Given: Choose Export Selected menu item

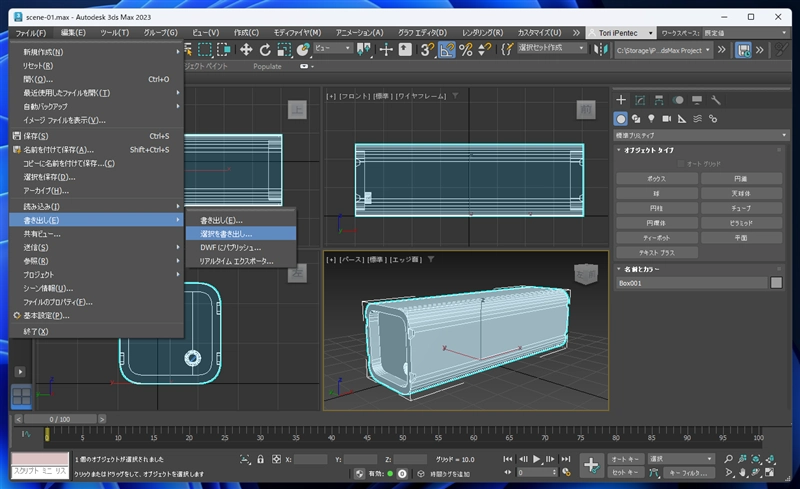Looking at the screenshot, I should tap(240, 234).
